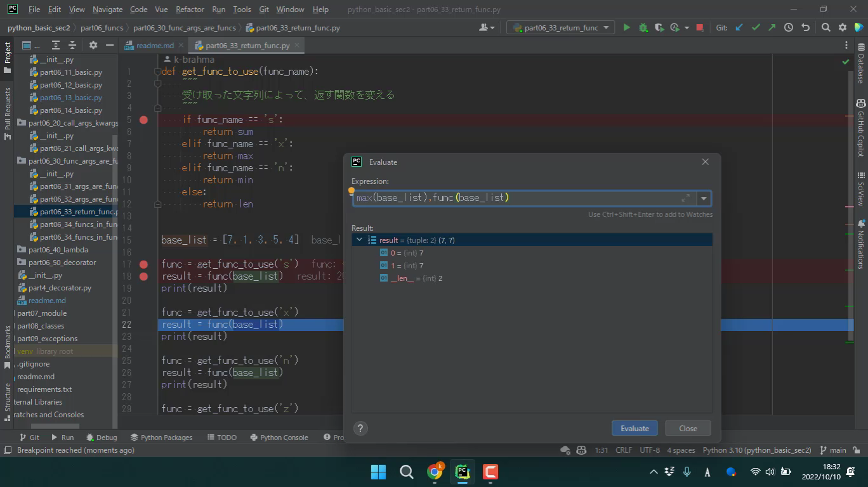Image resolution: width=868 pixels, height=487 pixels.
Task: Open Git history with the clock icon
Action: pos(788,27)
